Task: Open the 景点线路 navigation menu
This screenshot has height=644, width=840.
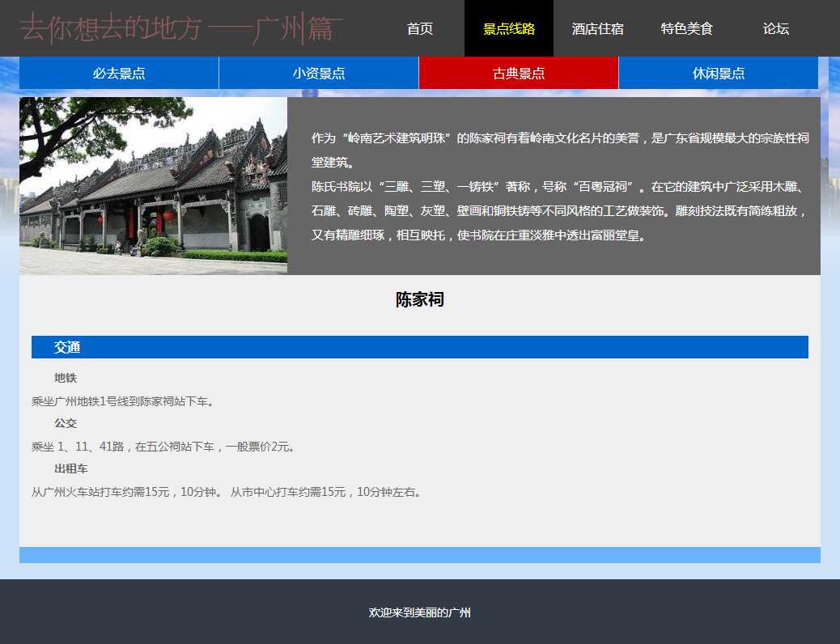Action: [509, 29]
